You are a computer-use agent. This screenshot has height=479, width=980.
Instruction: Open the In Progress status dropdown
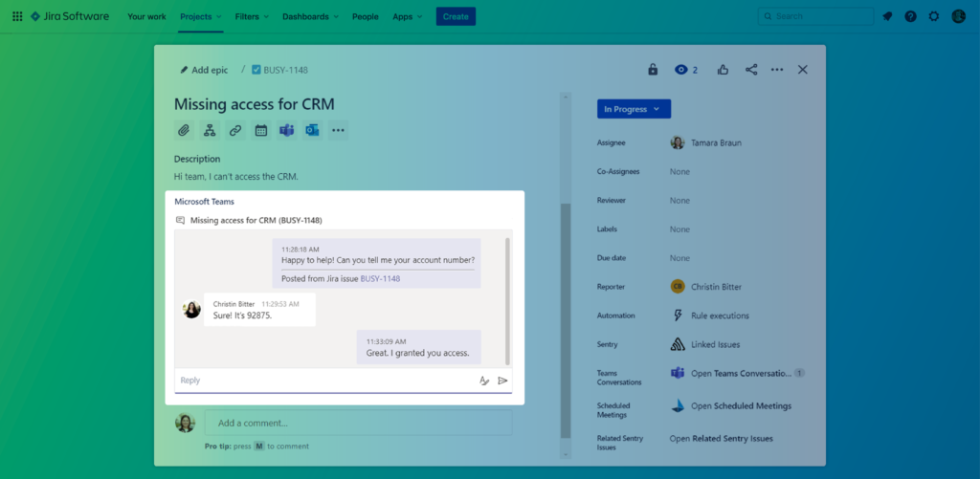(634, 109)
